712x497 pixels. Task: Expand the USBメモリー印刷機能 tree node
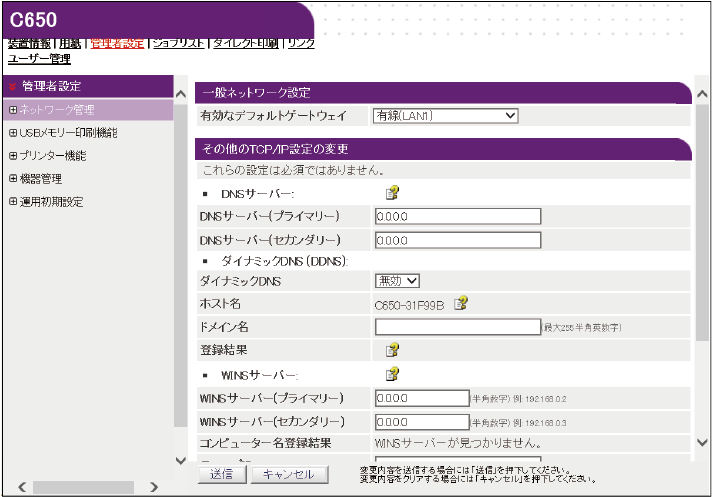click(13, 132)
